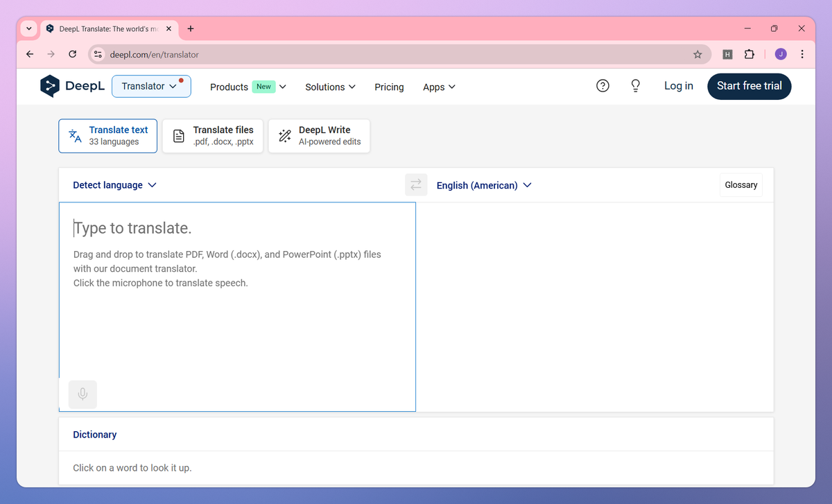This screenshot has width=832, height=504.
Task: Open the Glossary panel
Action: (x=740, y=184)
